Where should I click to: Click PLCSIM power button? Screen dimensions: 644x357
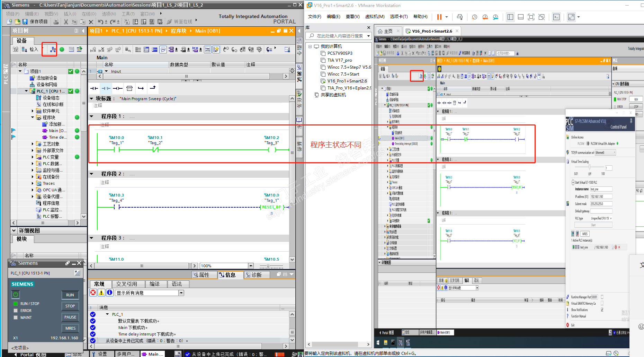click(16, 295)
